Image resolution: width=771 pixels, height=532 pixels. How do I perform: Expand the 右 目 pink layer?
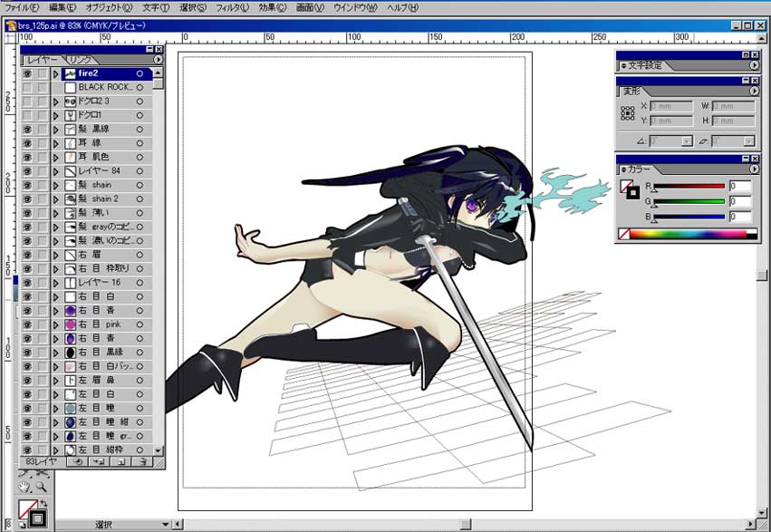tap(55, 325)
